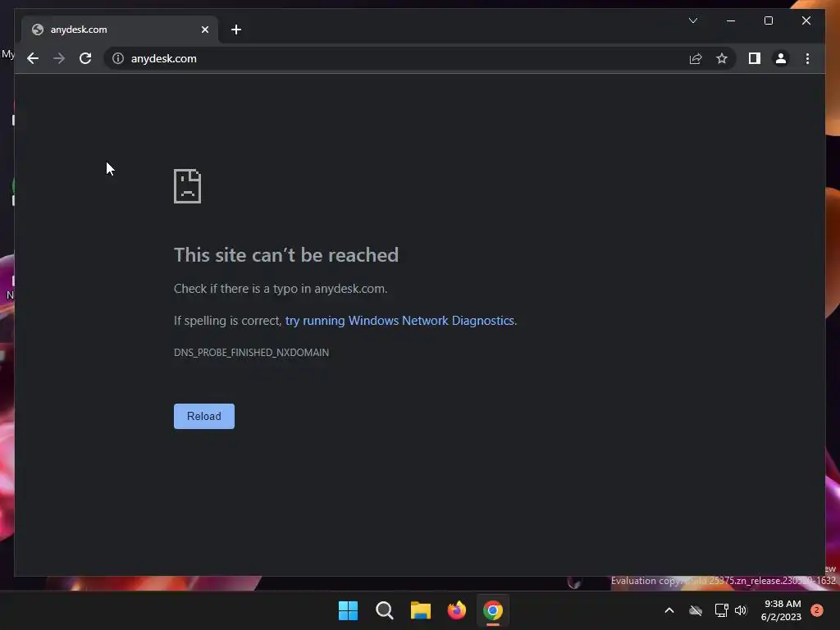Open the clock showing 9:38 AM
This screenshot has width=840, height=630.
(x=781, y=610)
